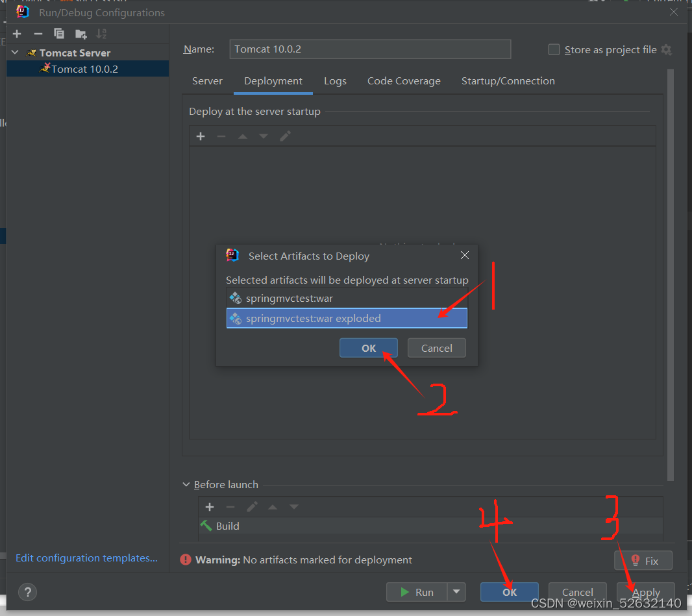Viewport: 692px width, 616px height.
Task: Switch to the Server tab
Action: (207, 80)
